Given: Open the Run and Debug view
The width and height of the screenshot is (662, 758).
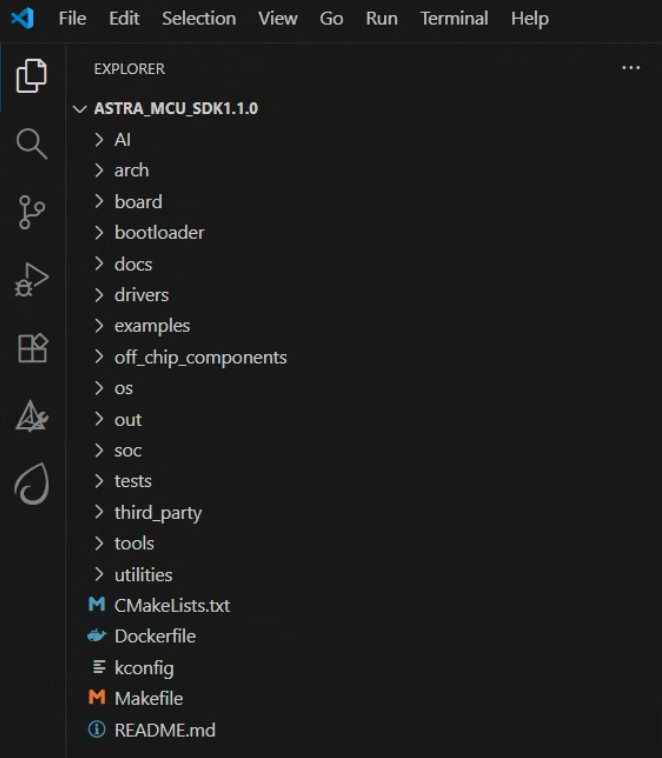Looking at the screenshot, I should 32,280.
